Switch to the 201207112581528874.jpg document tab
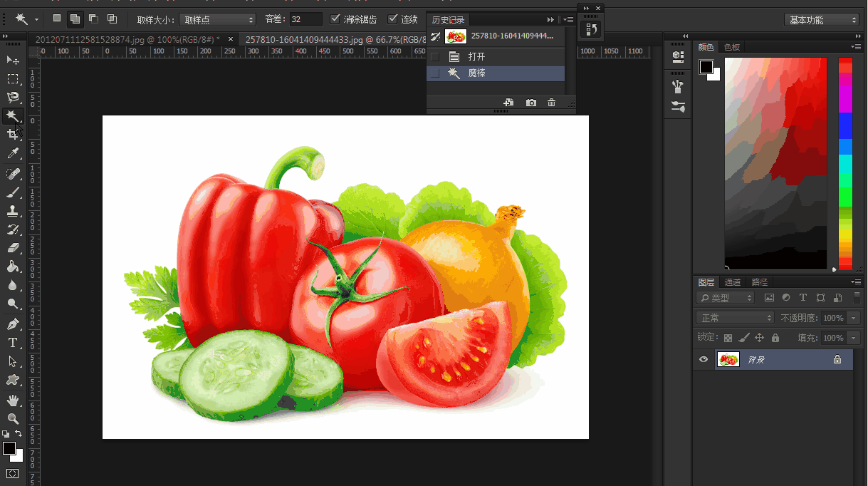This screenshot has height=486, width=868. point(128,40)
